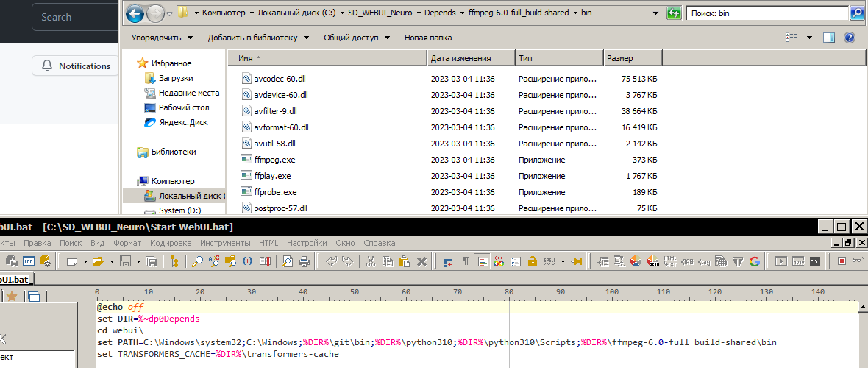Click the Cut scissors icon

[x=370, y=261]
